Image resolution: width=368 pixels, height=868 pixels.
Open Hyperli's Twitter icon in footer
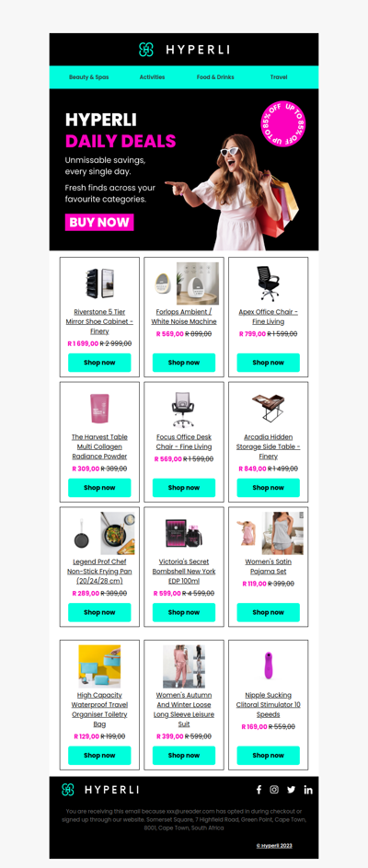[291, 790]
